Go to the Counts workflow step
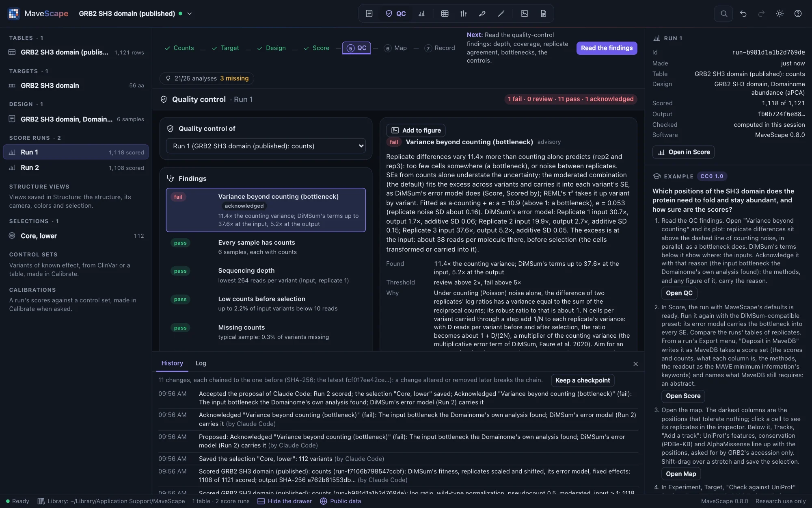The width and height of the screenshot is (812, 508). [x=179, y=48]
